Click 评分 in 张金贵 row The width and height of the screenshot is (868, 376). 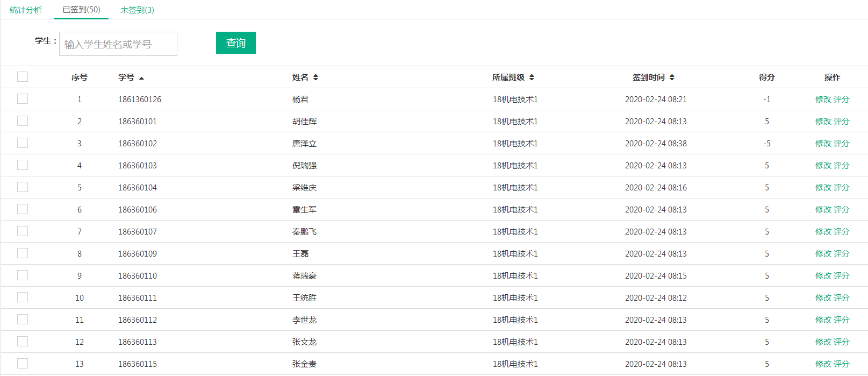click(x=842, y=364)
